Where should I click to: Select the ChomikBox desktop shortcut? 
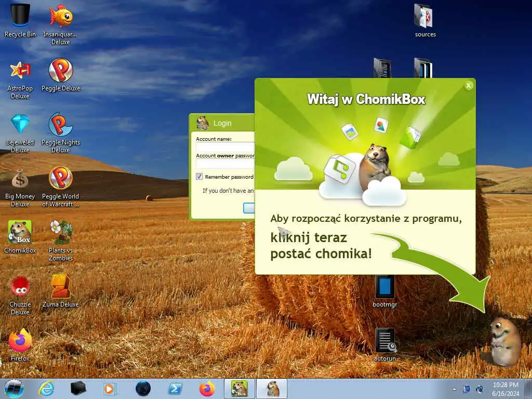pyautogui.click(x=20, y=237)
